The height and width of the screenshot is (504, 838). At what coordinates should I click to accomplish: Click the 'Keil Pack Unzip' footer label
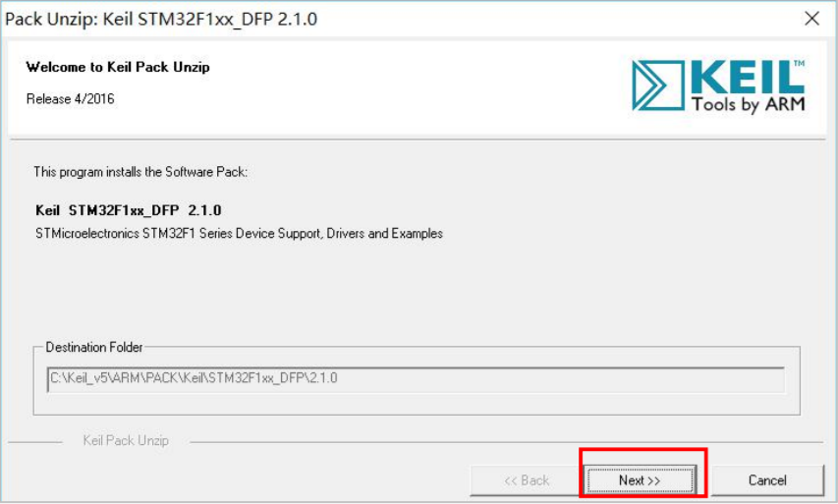click(126, 440)
